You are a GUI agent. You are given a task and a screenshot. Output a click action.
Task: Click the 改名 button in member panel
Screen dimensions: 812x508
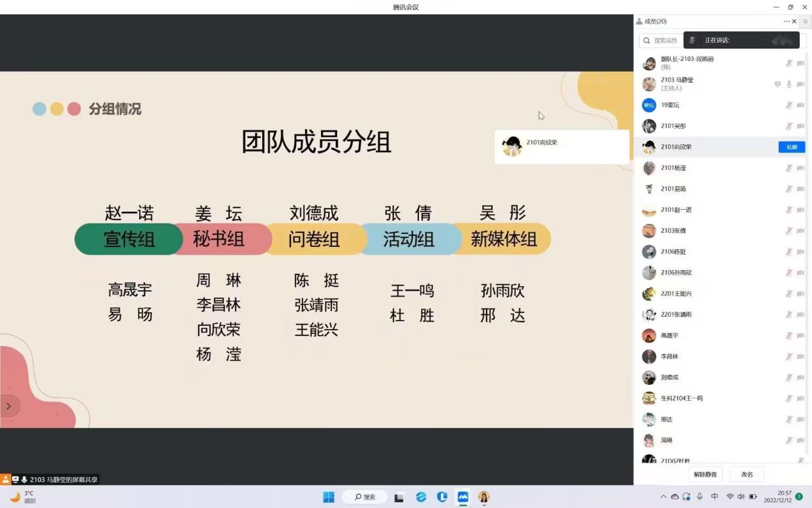(x=747, y=475)
